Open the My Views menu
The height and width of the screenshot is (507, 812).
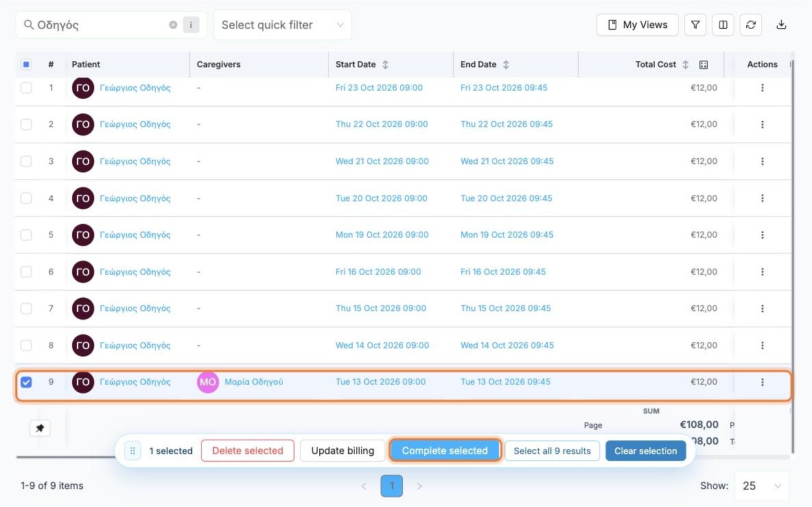[638, 25]
